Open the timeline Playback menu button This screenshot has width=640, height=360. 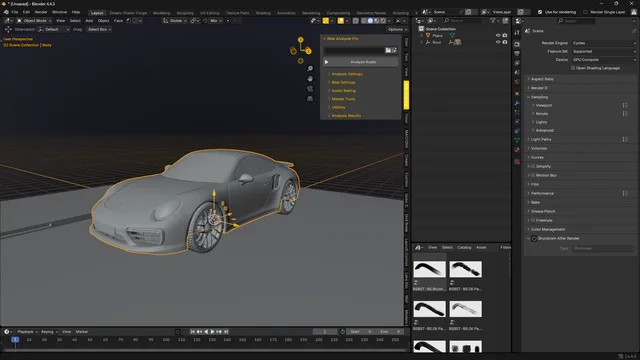(27, 331)
